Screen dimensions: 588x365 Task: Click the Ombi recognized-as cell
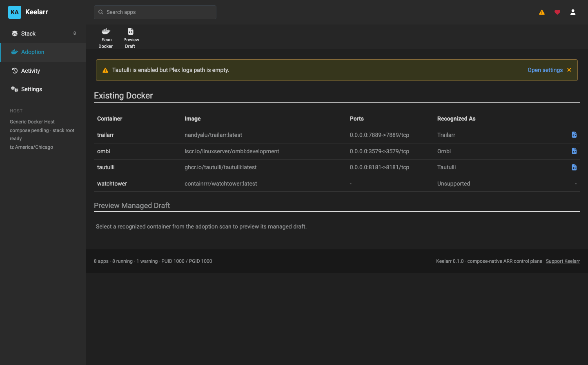click(x=444, y=151)
